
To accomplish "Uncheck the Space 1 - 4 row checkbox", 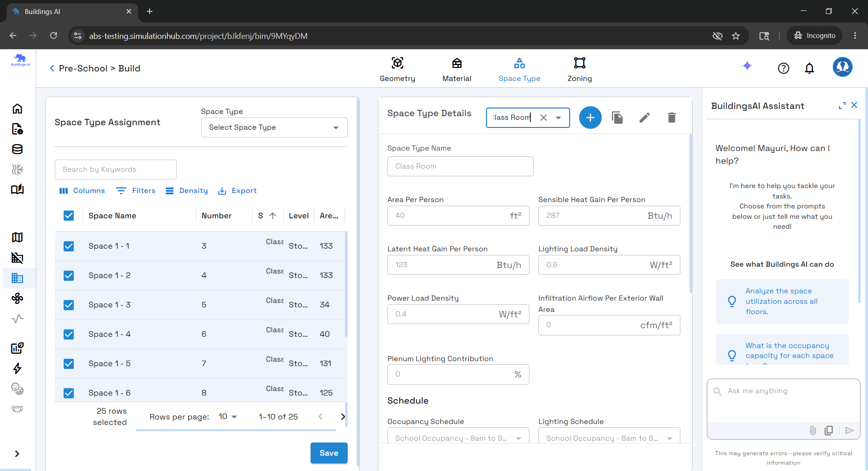I will (x=69, y=334).
